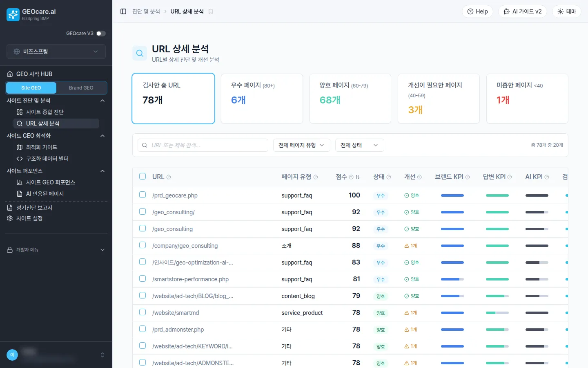
Task: Click the magnifier icon beside URL 상세 분석 heading
Action: 140,53
